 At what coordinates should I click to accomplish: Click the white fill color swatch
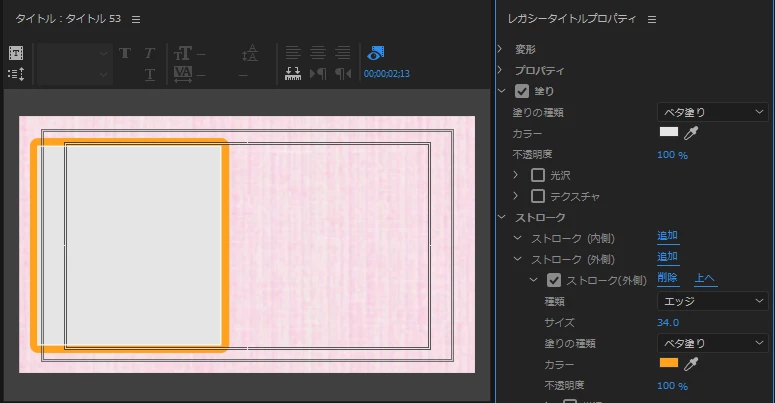(x=669, y=132)
